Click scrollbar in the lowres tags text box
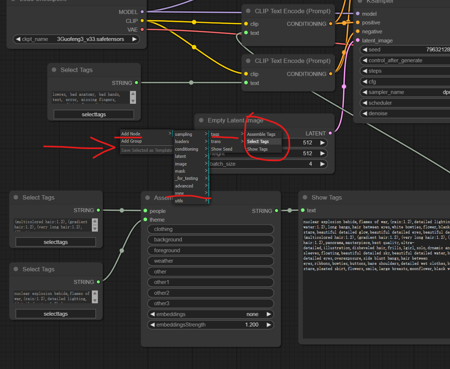 (133, 97)
